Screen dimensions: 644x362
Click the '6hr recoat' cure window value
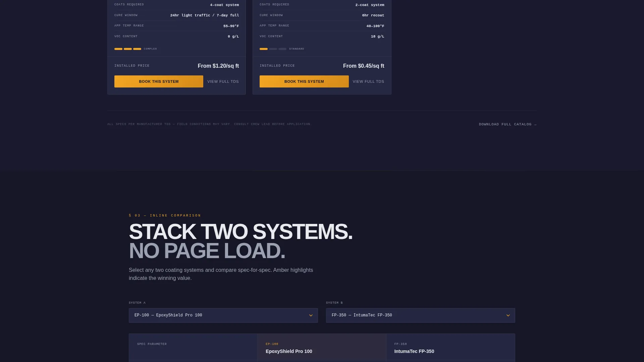click(373, 15)
